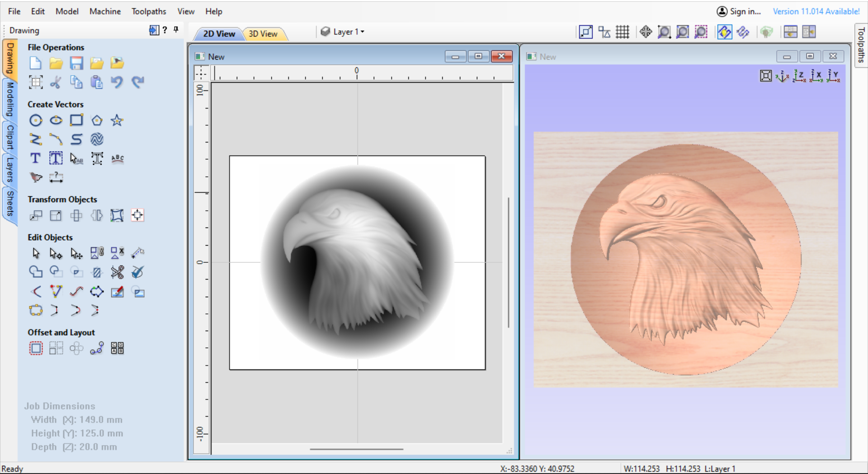Open the Draw Star tool
This screenshot has height=474, width=868.
coord(117,120)
